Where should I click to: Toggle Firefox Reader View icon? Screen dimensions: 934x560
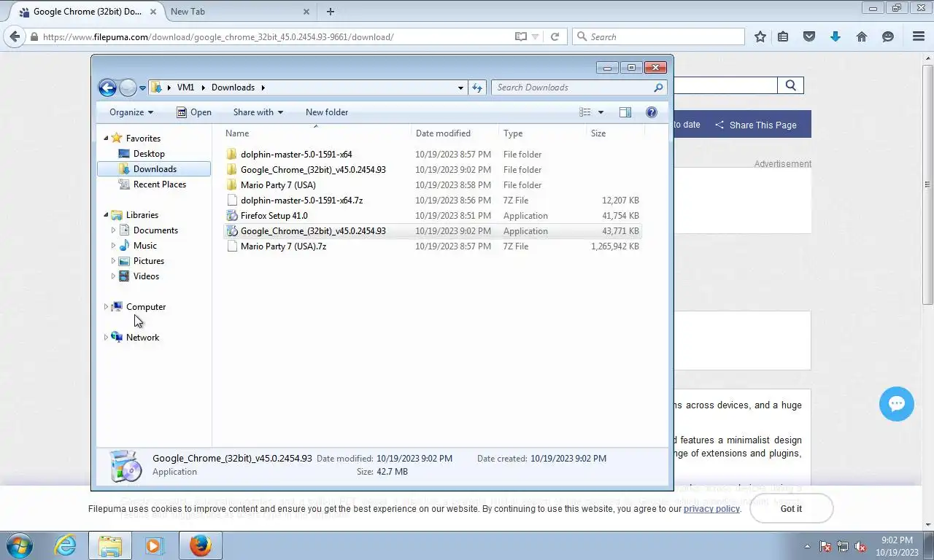[520, 36]
